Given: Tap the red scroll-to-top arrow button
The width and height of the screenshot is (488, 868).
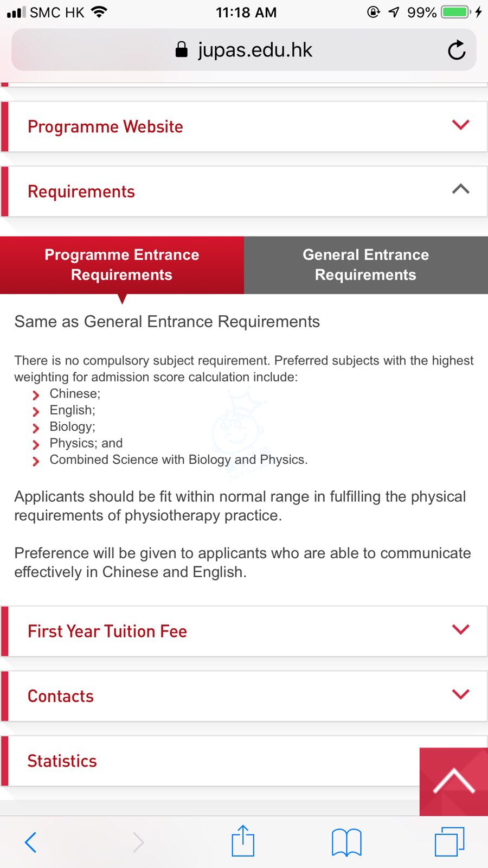Looking at the screenshot, I should coord(454,781).
